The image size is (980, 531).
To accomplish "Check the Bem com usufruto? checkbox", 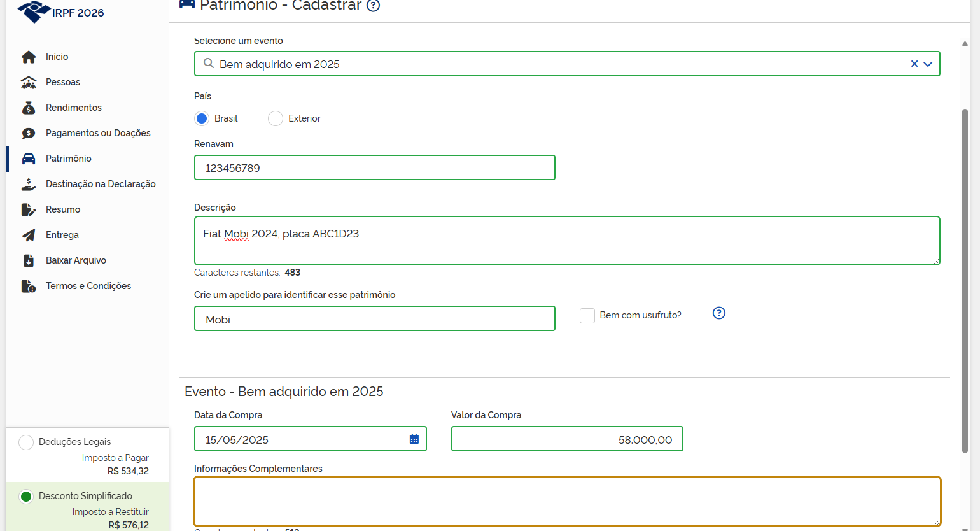I will pos(587,315).
